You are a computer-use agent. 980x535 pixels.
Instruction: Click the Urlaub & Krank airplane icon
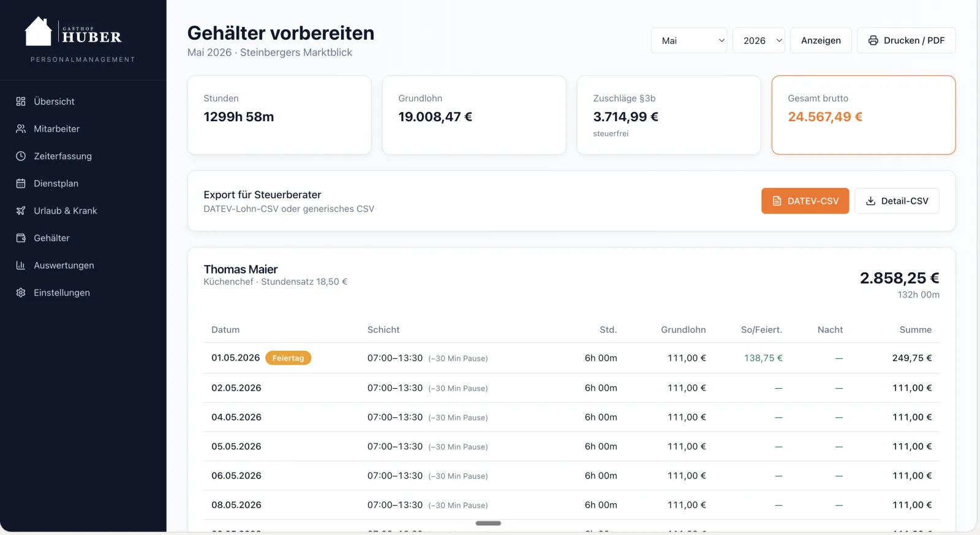[21, 211]
